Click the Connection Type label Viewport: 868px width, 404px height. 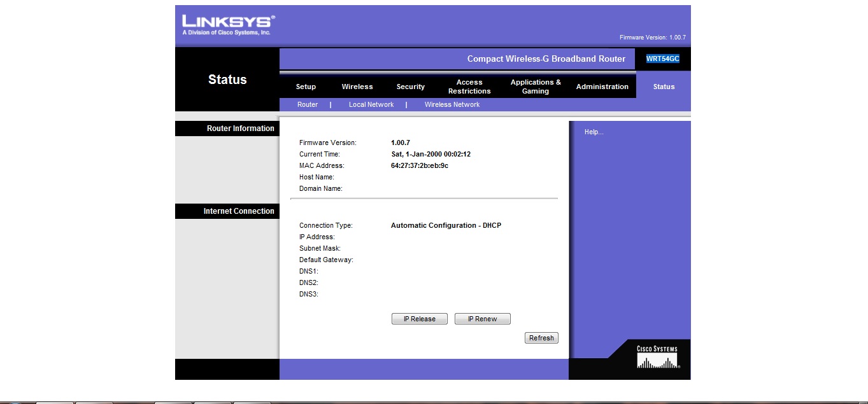[x=326, y=225]
